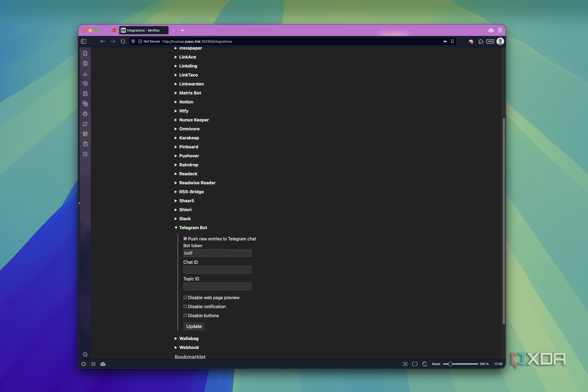Enable Push new entries to Telegram chat
The height and width of the screenshot is (392, 588).
pyautogui.click(x=185, y=238)
